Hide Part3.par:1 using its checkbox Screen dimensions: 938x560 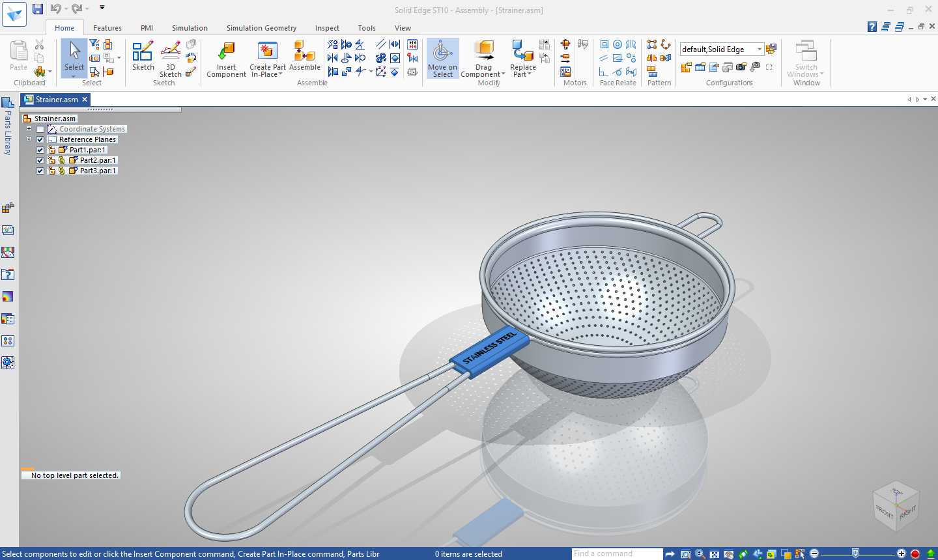point(40,171)
